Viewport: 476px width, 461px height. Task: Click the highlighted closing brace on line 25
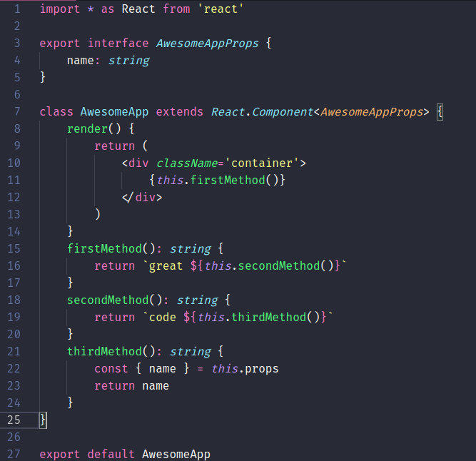[x=43, y=420]
